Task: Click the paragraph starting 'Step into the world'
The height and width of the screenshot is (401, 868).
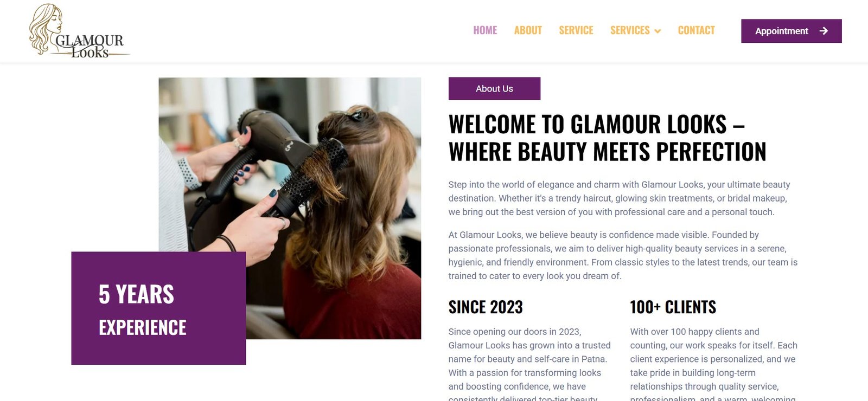Action: 619,198
